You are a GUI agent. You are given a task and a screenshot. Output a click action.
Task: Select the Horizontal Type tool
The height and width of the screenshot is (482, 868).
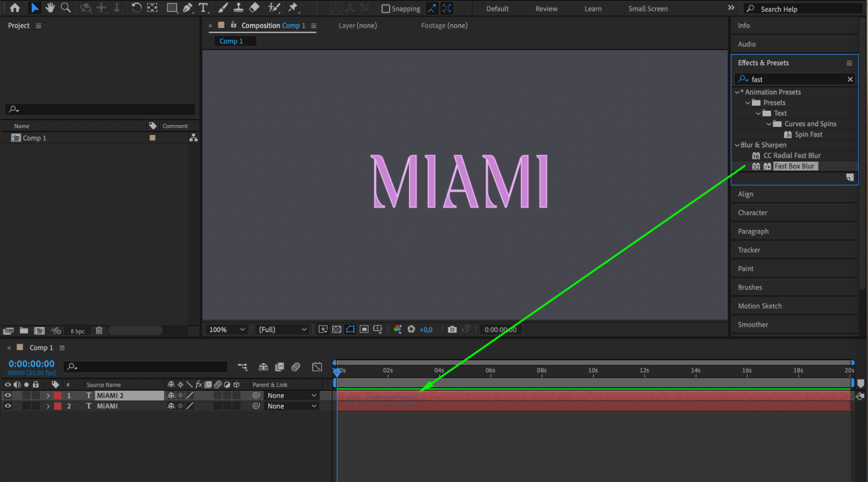coord(203,7)
